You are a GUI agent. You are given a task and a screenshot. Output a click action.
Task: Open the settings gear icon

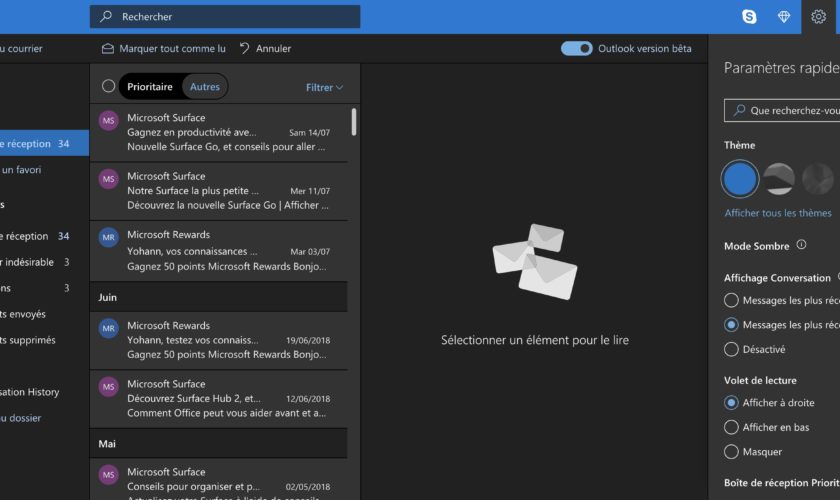[818, 16]
